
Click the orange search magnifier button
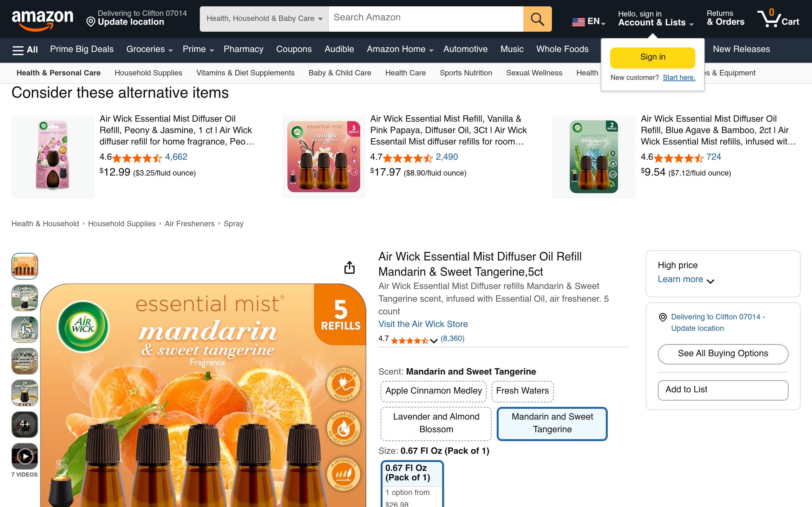tap(537, 19)
